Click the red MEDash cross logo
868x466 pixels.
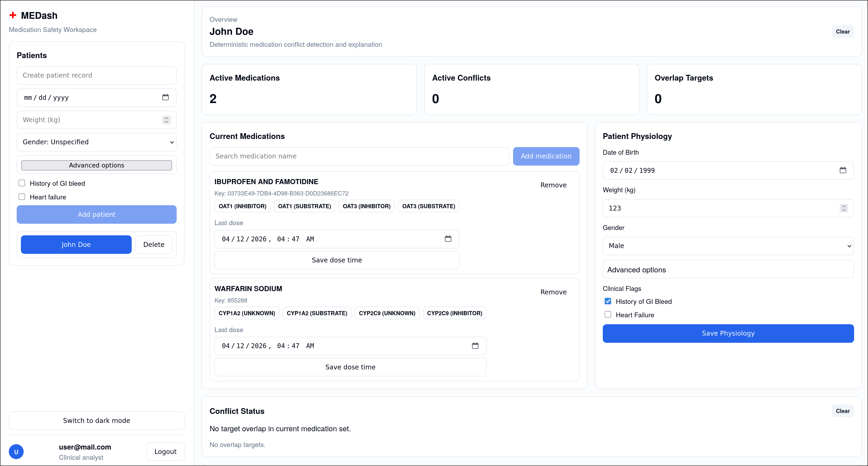click(x=13, y=15)
